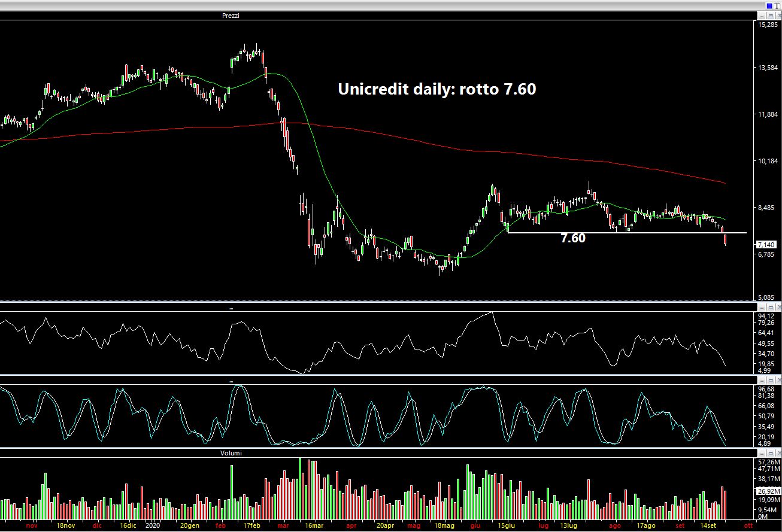The image size is (782, 532).
Task: Click the 96,68 stochastic axis value
Action: click(766, 389)
